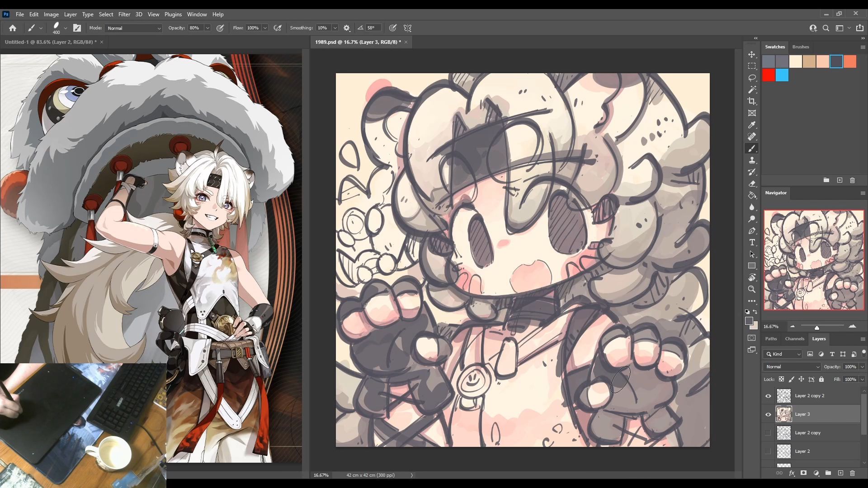Open smoothing options gear
The image size is (868, 488).
347,28
